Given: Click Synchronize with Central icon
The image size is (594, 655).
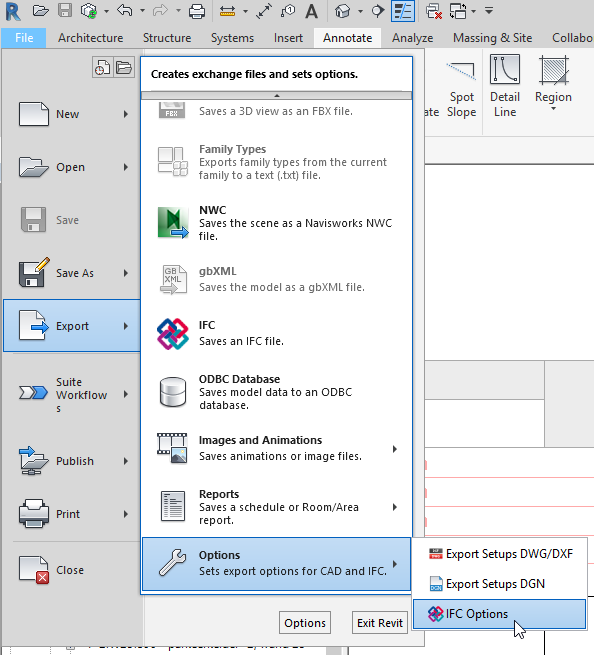Looking at the screenshot, I should (x=89, y=11).
